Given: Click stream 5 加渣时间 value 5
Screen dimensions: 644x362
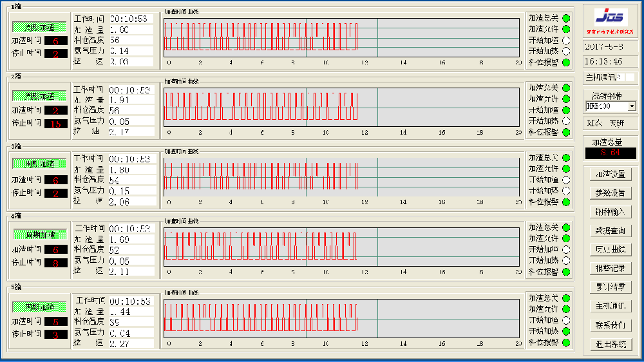Looking at the screenshot, I should coord(56,321).
